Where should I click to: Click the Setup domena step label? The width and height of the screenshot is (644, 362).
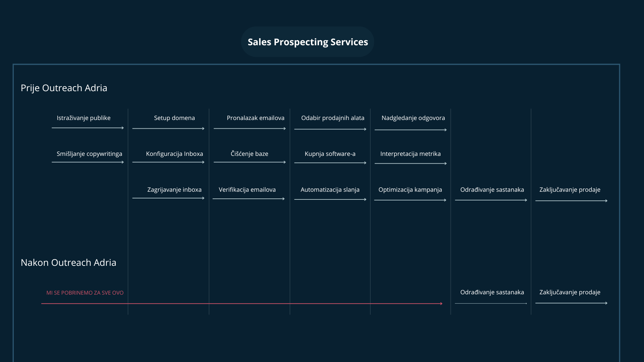click(x=174, y=118)
